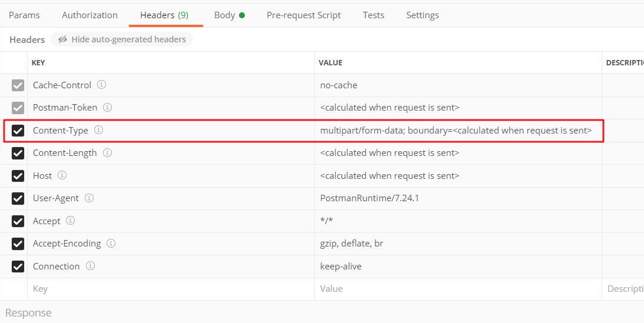Uncheck the Accept header checkbox
This screenshot has width=644, height=323.
(x=18, y=221)
